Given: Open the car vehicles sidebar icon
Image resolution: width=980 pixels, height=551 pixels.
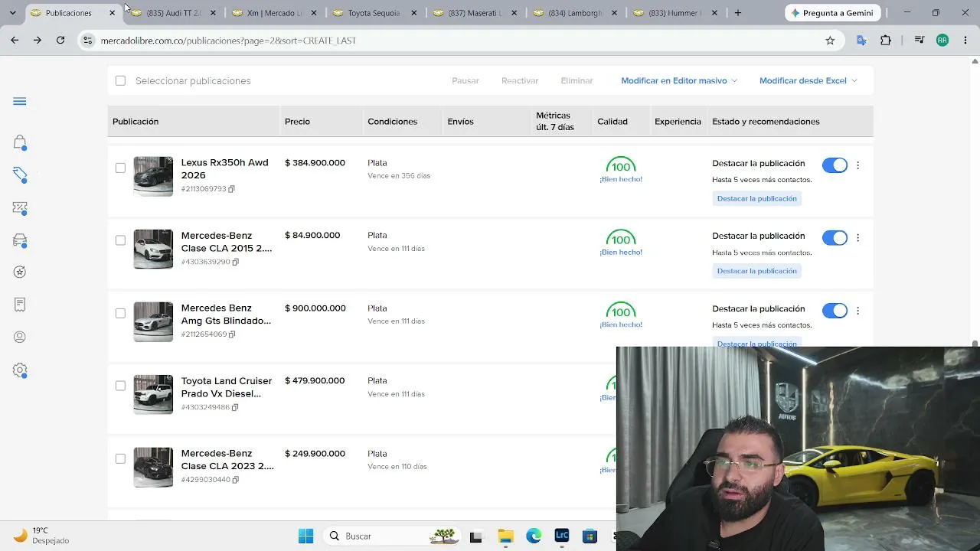Looking at the screenshot, I should (20, 240).
